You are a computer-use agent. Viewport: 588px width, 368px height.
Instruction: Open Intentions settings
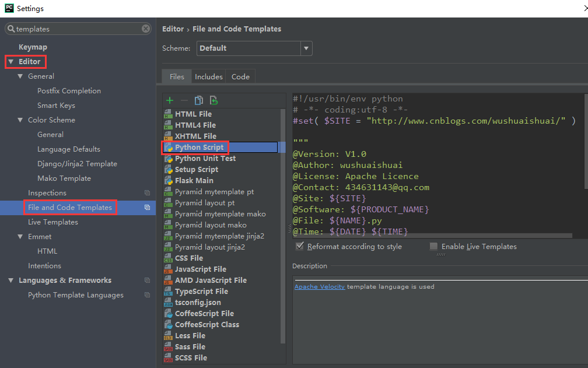pyautogui.click(x=44, y=266)
